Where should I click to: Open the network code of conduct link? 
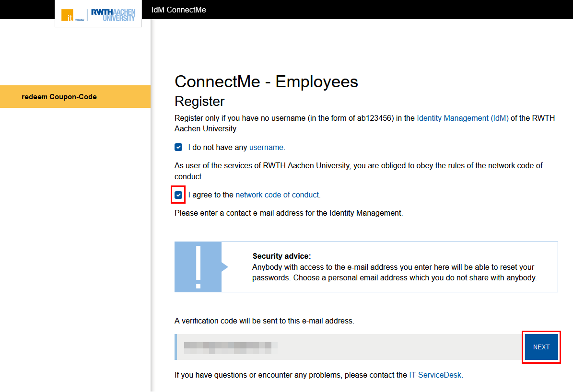277,195
